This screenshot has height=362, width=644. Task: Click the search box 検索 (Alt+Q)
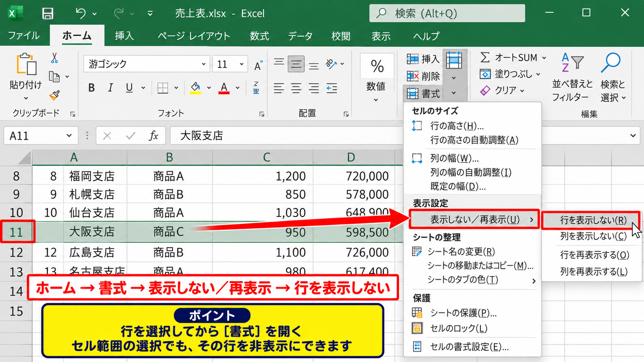click(x=447, y=13)
